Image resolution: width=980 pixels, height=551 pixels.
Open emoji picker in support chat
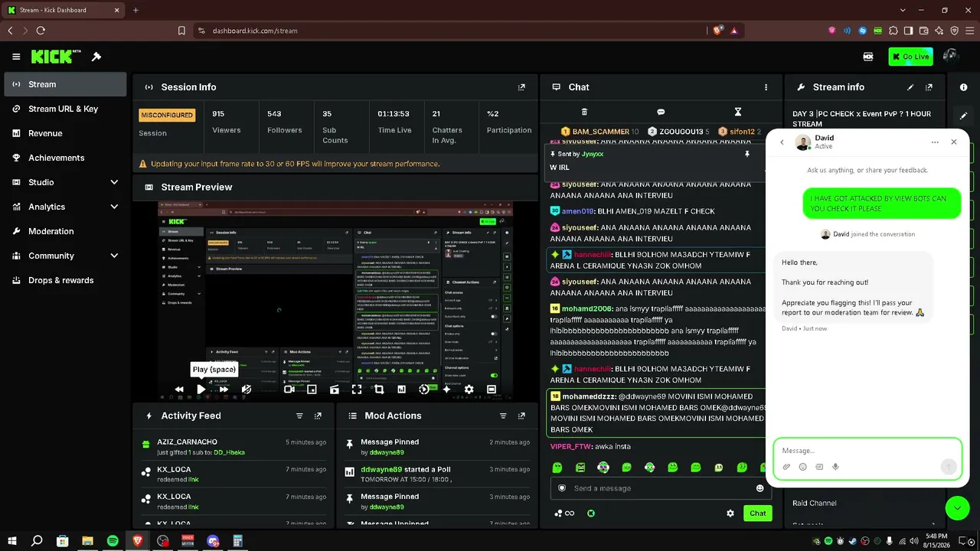(802, 467)
